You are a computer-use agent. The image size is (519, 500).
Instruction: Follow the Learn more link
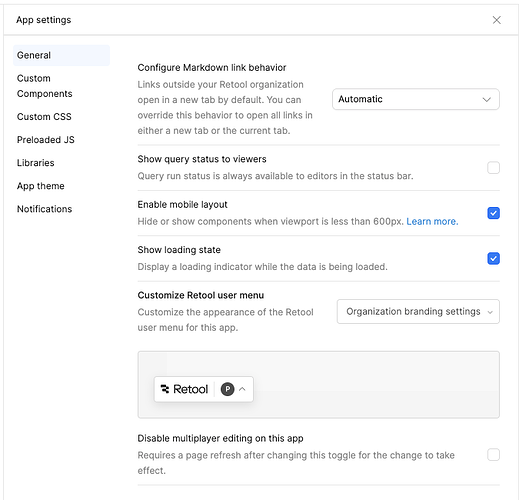click(432, 221)
